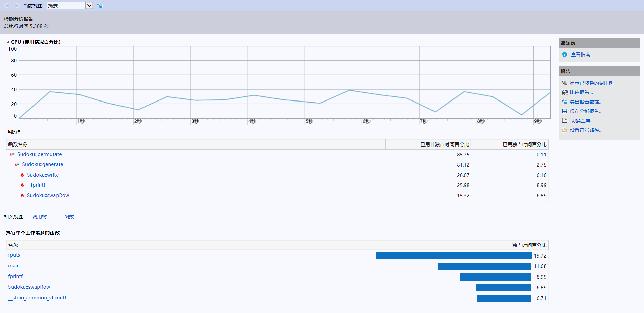Click the info icon next to 查看指南

point(564,54)
